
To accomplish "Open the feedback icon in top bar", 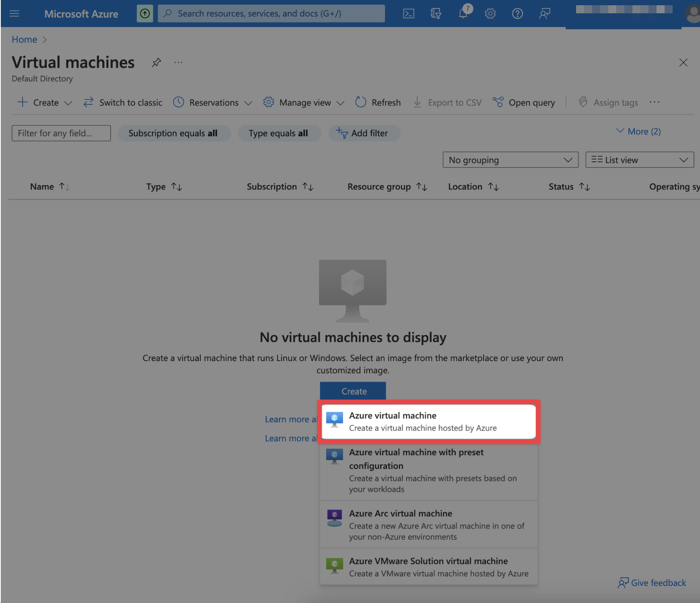I will point(545,14).
